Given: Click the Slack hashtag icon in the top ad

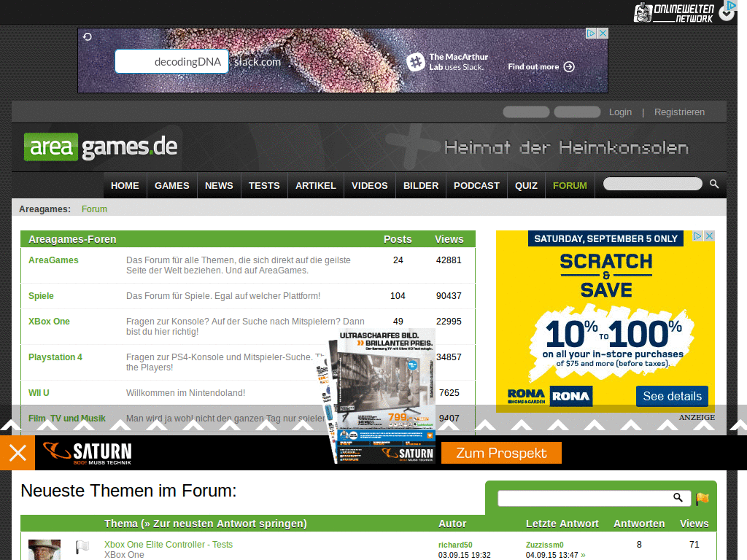Looking at the screenshot, I should (x=416, y=62).
